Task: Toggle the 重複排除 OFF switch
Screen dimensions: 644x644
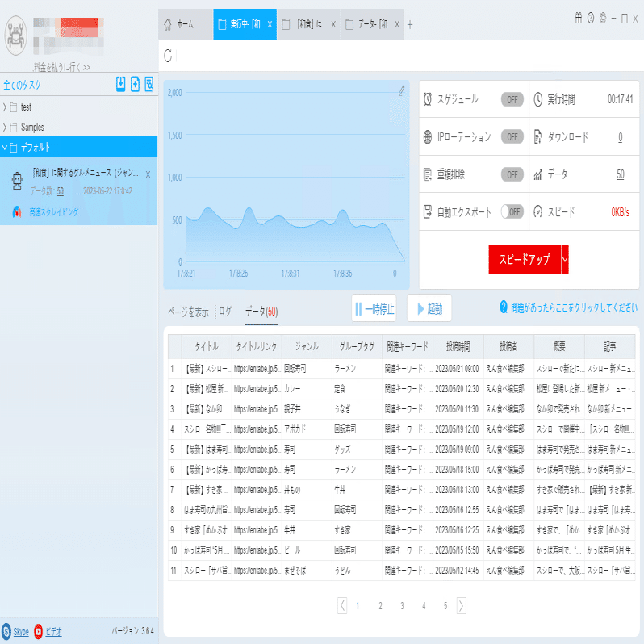Action: tap(512, 174)
